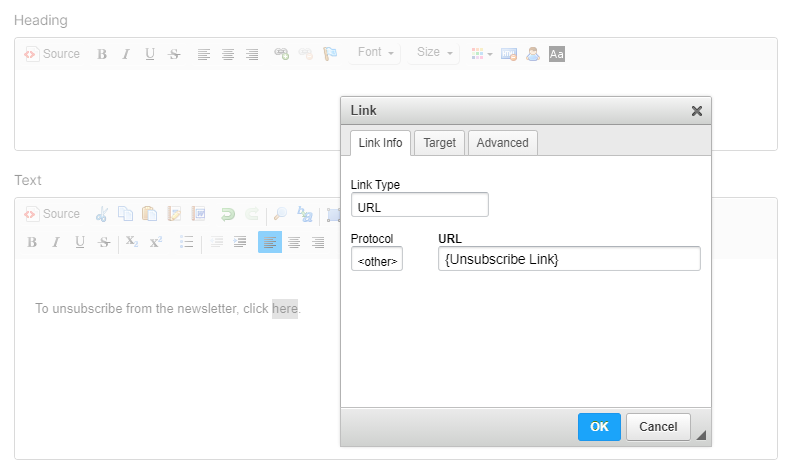Click the Cut scissors icon in Text toolbar
Image resolution: width=788 pixels, height=470 pixels.
pos(101,214)
